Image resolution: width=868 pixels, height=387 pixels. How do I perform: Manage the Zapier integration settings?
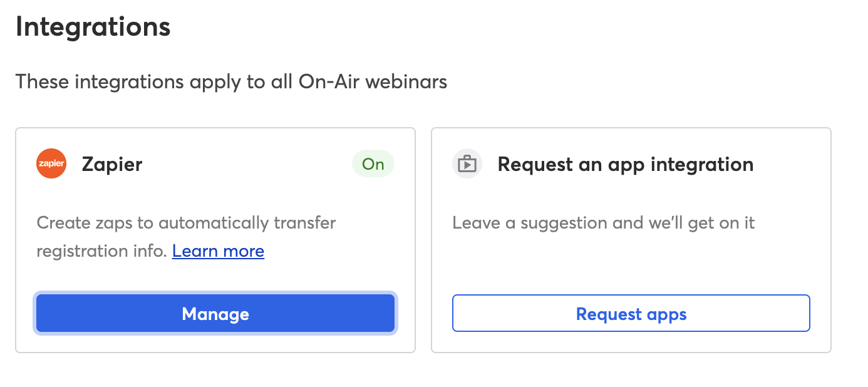pyautogui.click(x=215, y=314)
